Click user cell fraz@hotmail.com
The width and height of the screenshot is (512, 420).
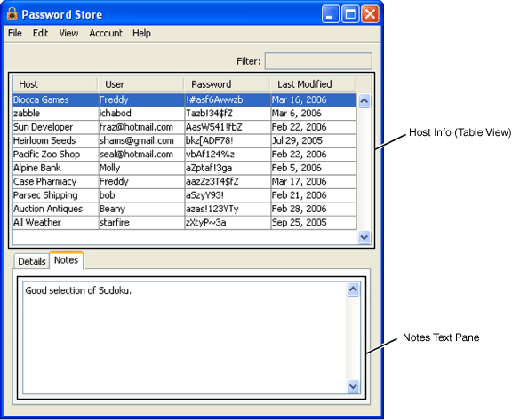[x=141, y=127]
